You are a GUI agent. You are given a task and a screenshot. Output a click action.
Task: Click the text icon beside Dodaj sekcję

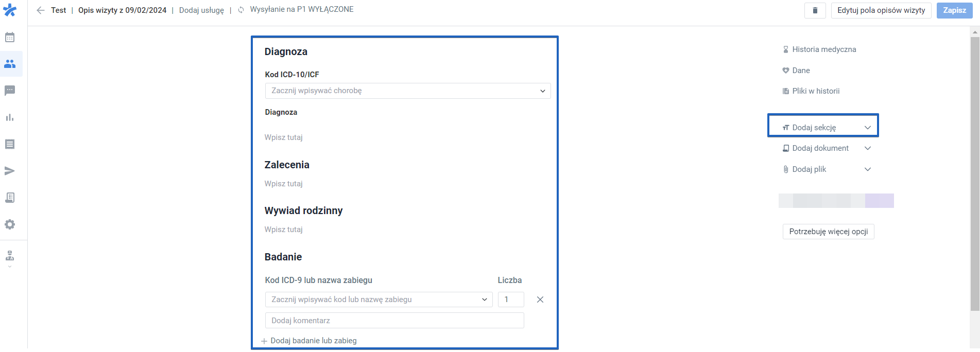(786, 128)
